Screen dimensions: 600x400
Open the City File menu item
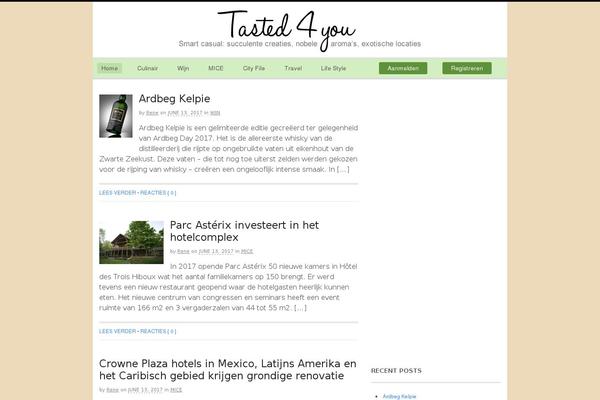[254, 68]
